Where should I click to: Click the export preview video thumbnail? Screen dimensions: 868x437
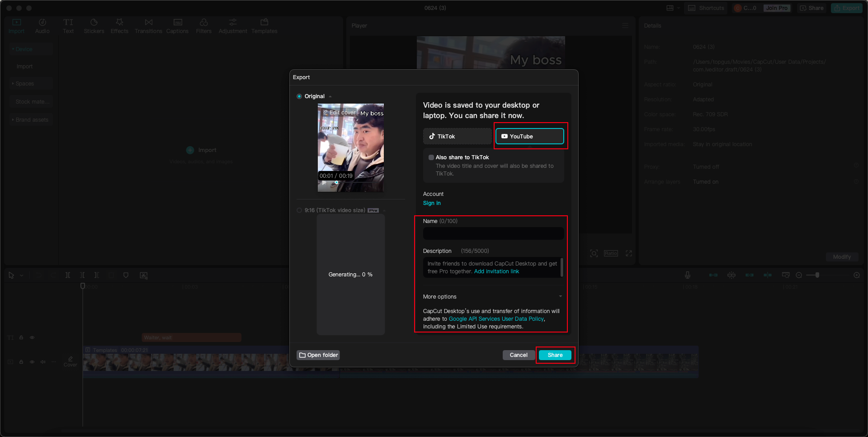[351, 147]
